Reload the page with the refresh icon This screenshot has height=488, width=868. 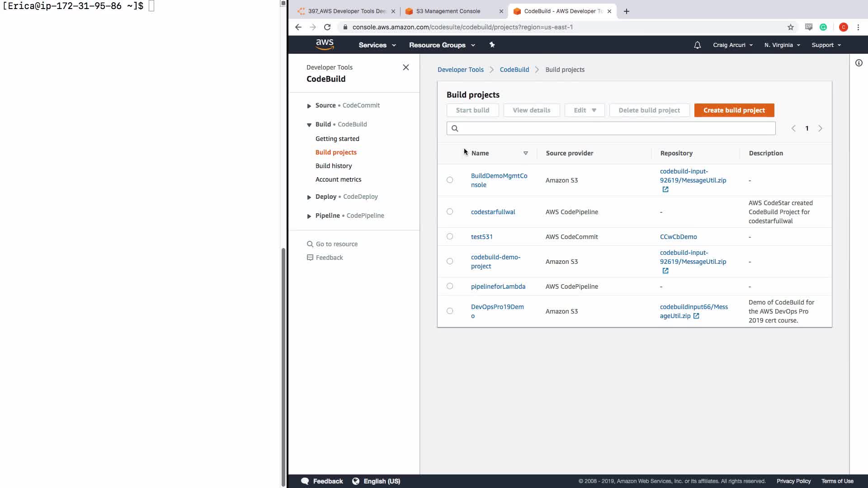[327, 27]
